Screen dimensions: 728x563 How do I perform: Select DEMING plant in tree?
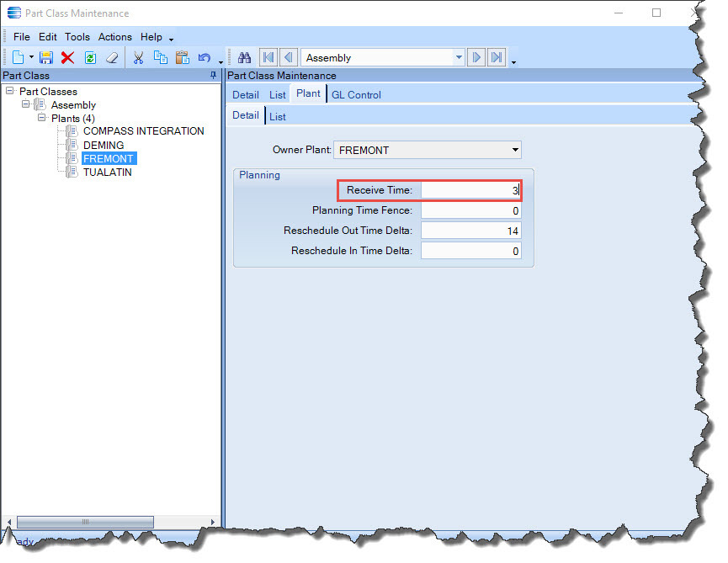pyautogui.click(x=104, y=146)
